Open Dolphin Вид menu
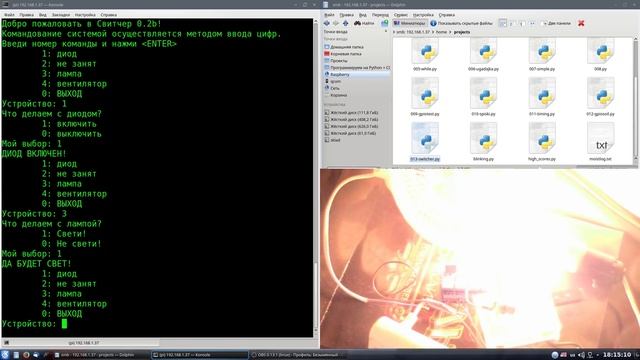 coord(362,15)
